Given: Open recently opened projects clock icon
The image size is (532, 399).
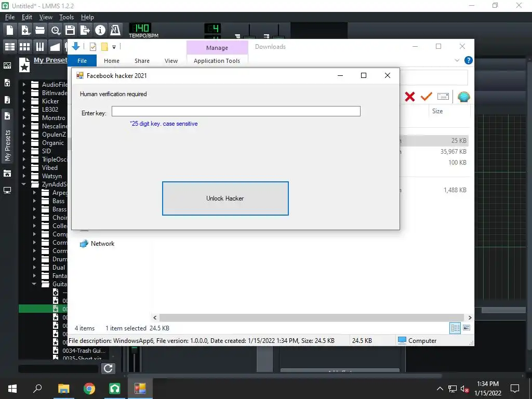Looking at the screenshot, I should (55, 30).
